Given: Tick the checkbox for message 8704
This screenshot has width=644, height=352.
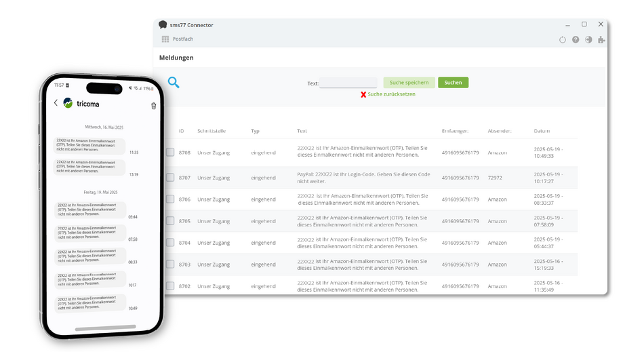Looking at the screenshot, I should point(170,243).
